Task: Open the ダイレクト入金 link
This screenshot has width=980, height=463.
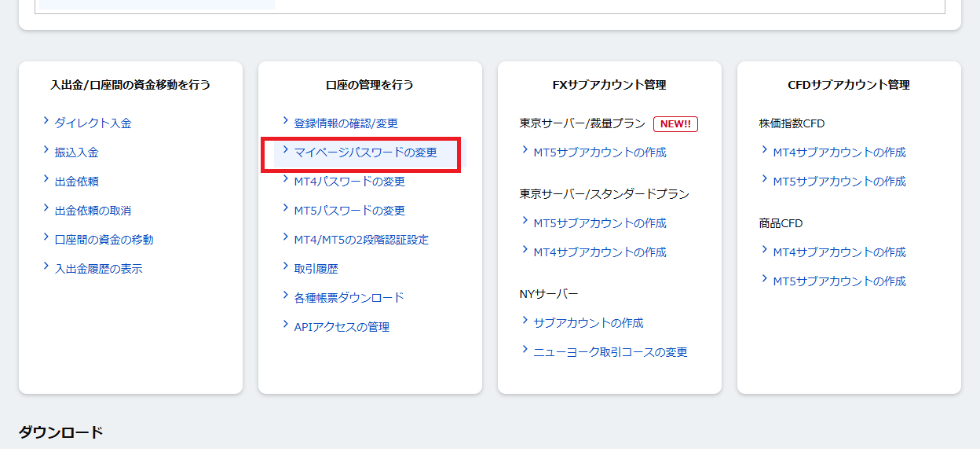Action: click(93, 123)
